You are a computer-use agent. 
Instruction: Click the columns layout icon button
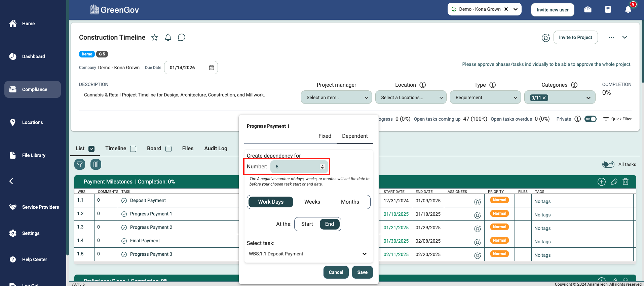96,164
